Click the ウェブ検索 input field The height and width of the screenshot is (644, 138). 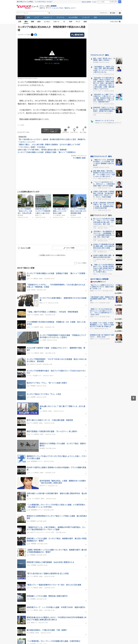[103, 2]
